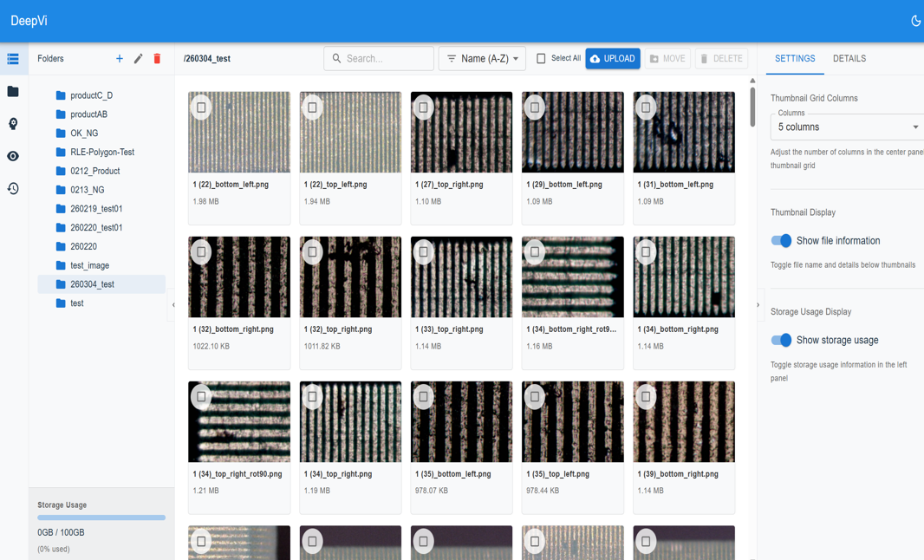Screen dimensions: 924x560
Task: Collapse the left folders panel arrow
Action: click(173, 305)
